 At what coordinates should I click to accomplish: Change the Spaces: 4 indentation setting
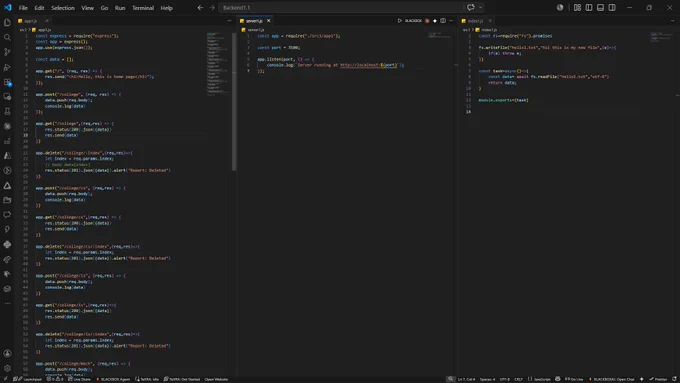pyautogui.click(x=487, y=379)
